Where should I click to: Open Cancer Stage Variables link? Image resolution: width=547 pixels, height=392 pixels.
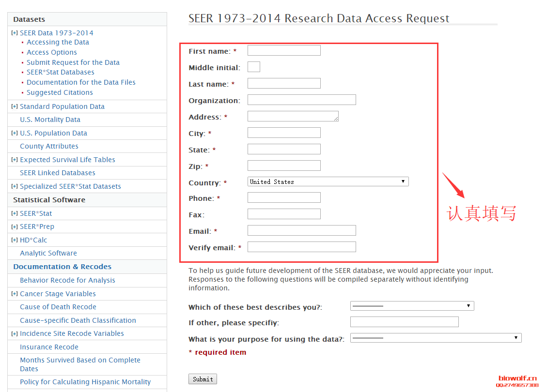[58, 294]
